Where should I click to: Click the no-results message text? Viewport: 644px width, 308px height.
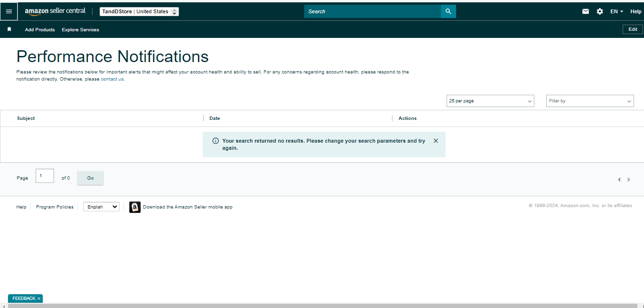coord(324,145)
